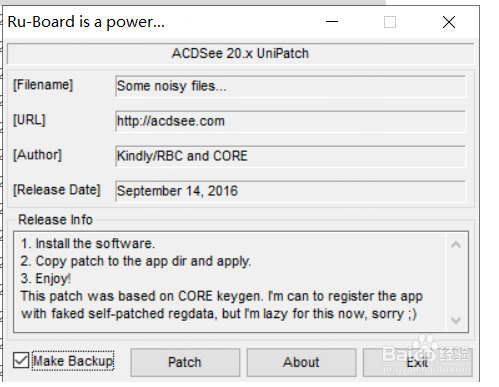
Task: Click the line '1. Install the software.'
Action: pos(88,244)
